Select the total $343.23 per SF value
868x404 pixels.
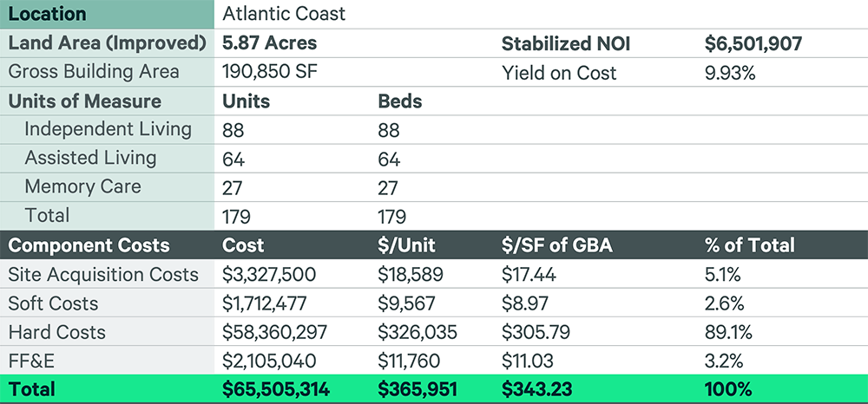coord(537,389)
